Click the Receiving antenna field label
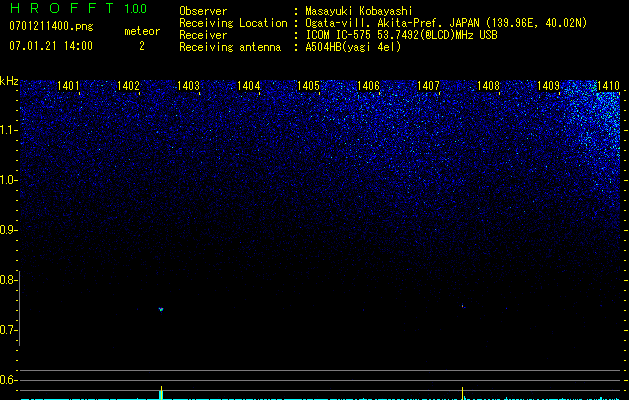This screenshot has height=400, width=629. tap(230, 47)
